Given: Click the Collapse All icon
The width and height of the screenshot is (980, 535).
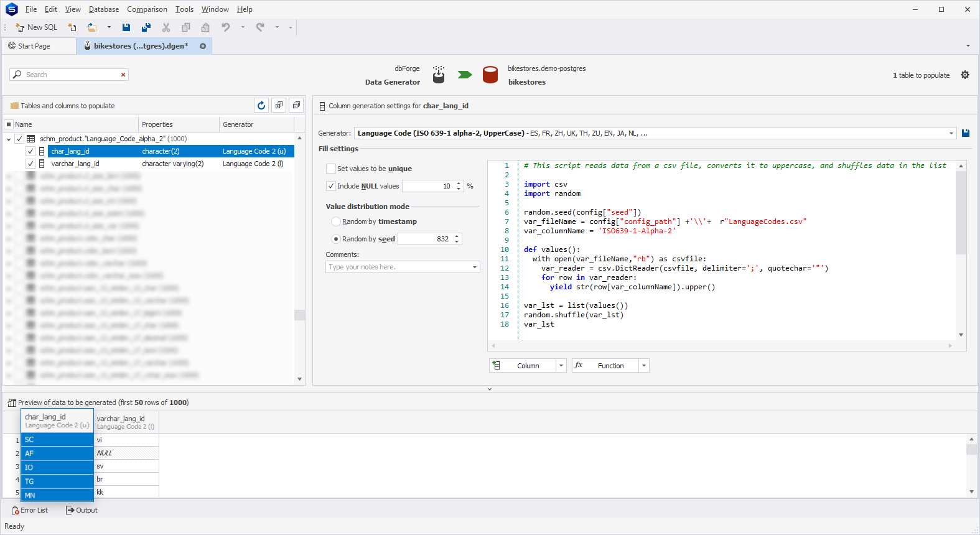Looking at the screenshot, I should tap(296, 106).
